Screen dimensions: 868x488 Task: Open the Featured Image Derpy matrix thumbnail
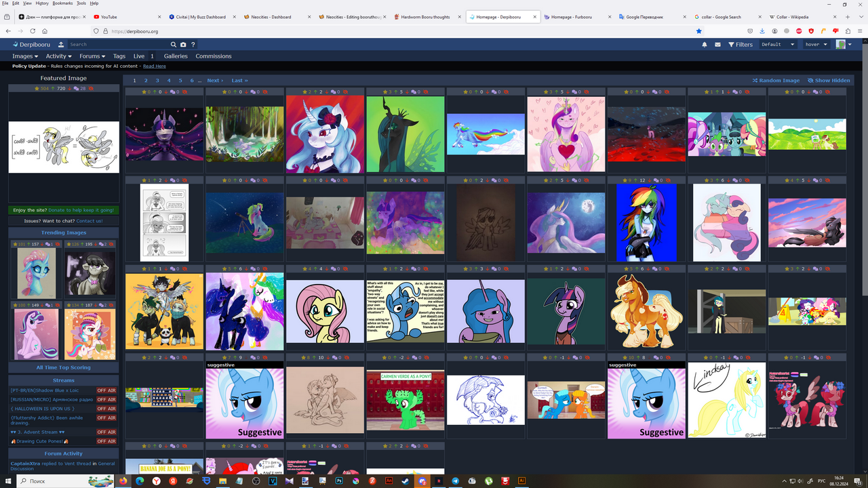pos(64,147)
